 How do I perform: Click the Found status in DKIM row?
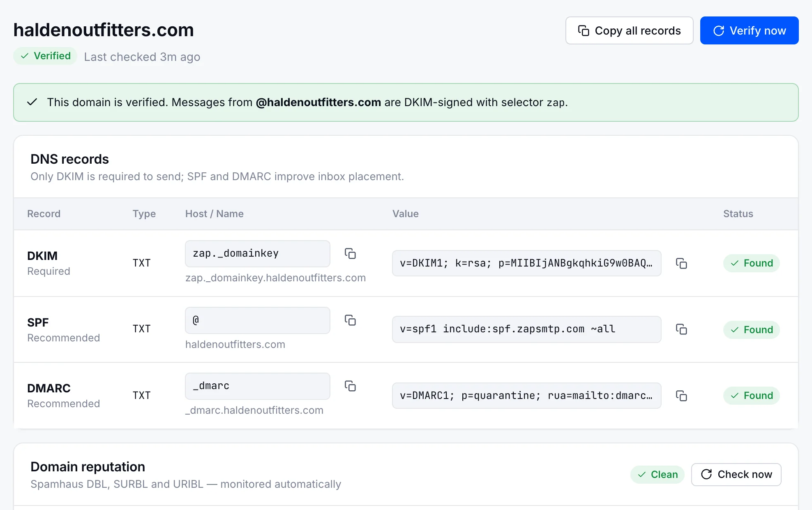point(752,263)
